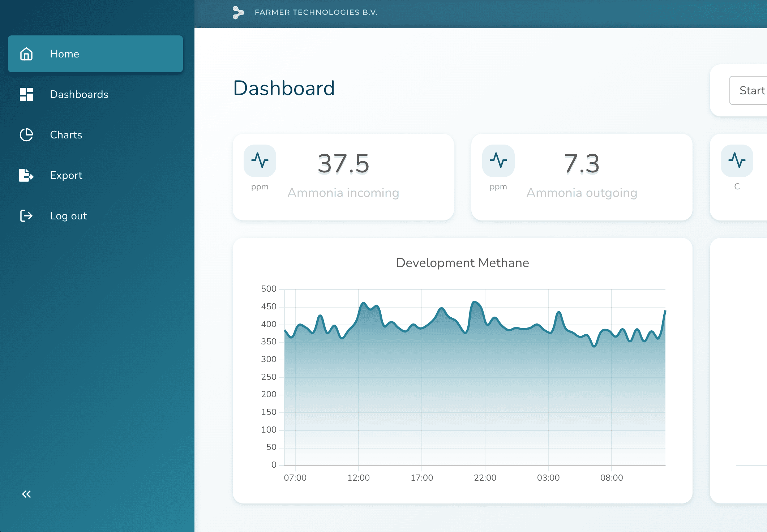767x532 pixels.
Task: Click the 12:00 x-axis label
Action: click(359, 478)
